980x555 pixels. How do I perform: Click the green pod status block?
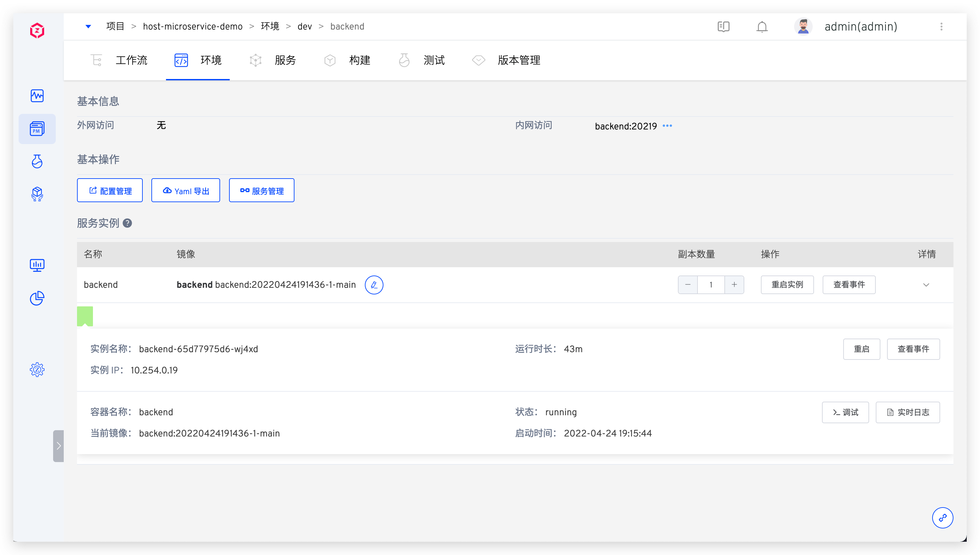[x=85, y=316]
